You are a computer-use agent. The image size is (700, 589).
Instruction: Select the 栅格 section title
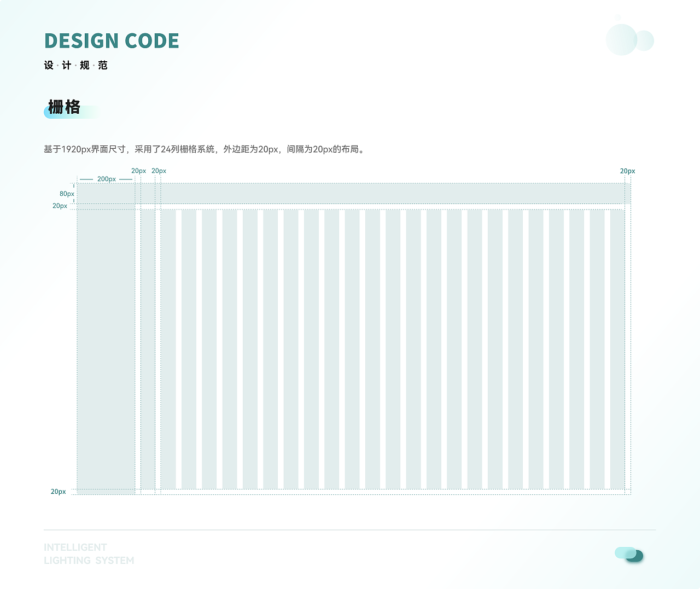(x=65, y=107)
